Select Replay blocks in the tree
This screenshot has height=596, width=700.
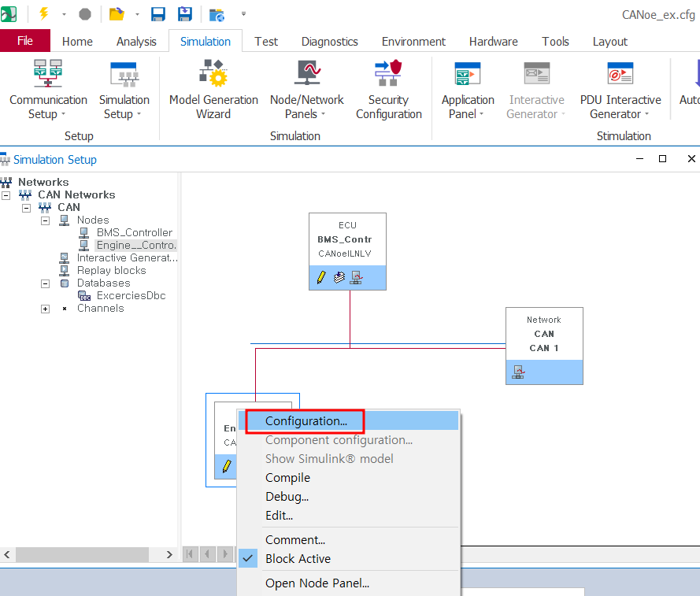tap(112, 271)
